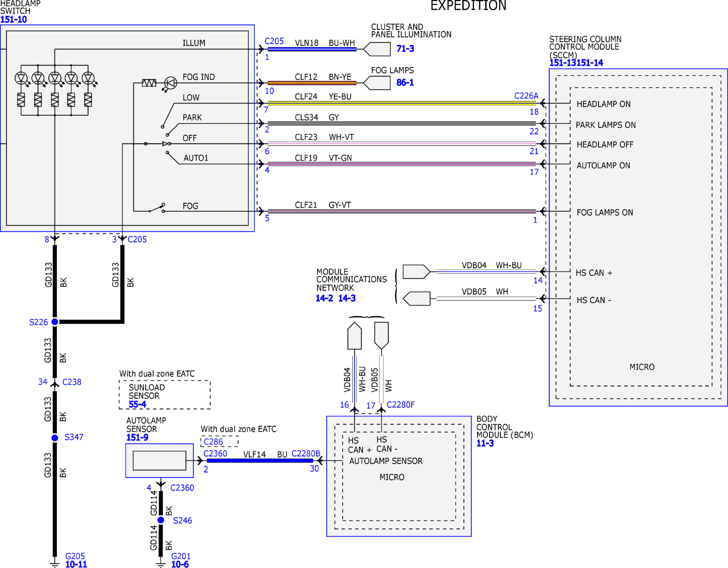This screenshot has width=728, height=568.
Task: Click the FOG IND indicator label
Action: pos(199,77)
